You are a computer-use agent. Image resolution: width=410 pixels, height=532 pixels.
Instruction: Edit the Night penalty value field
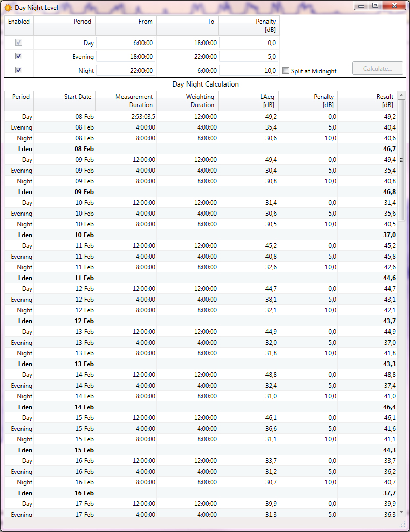pyautogui.click(x=249, y=71)
